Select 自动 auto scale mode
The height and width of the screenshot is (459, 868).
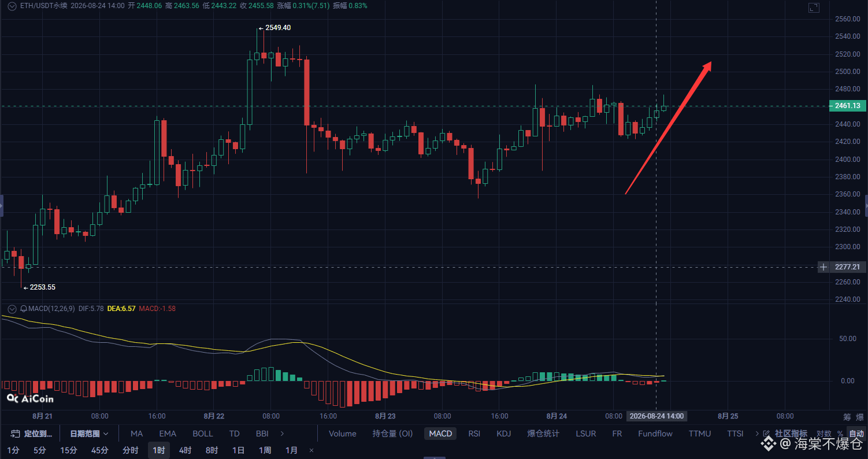click(856, 434)
